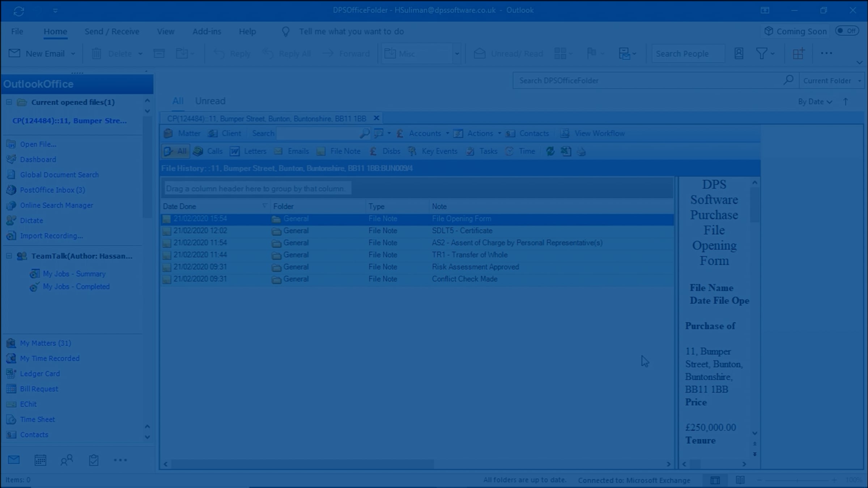Filter file history by Emails
This screenshot has height=488, width=868.
click(x=292, y=151)
